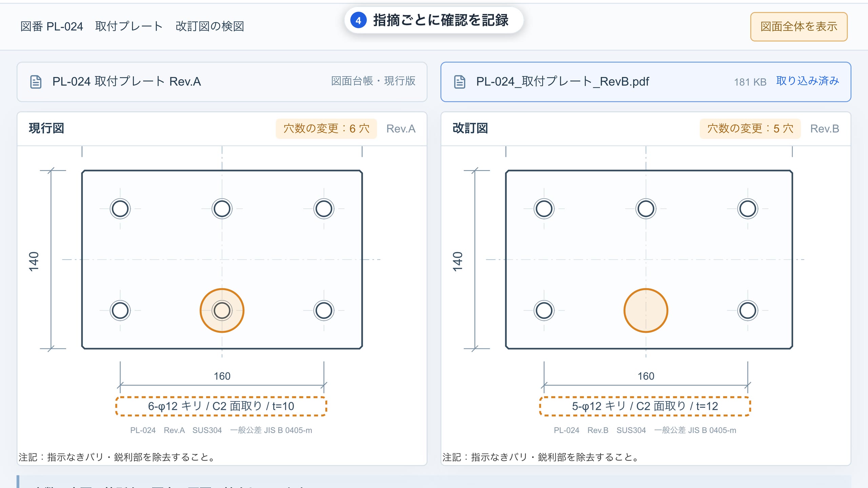Click the 注記 note under 現行図

coord(117,457)
